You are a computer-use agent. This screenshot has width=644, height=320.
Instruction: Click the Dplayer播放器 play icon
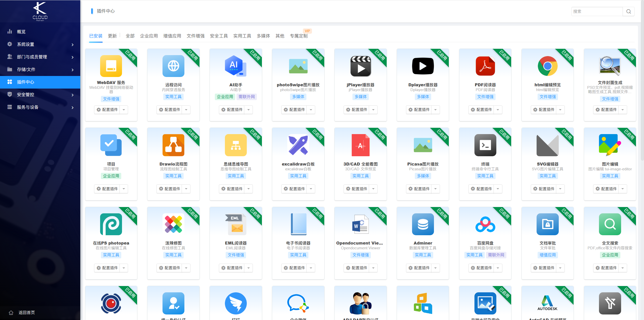point(423,66)
